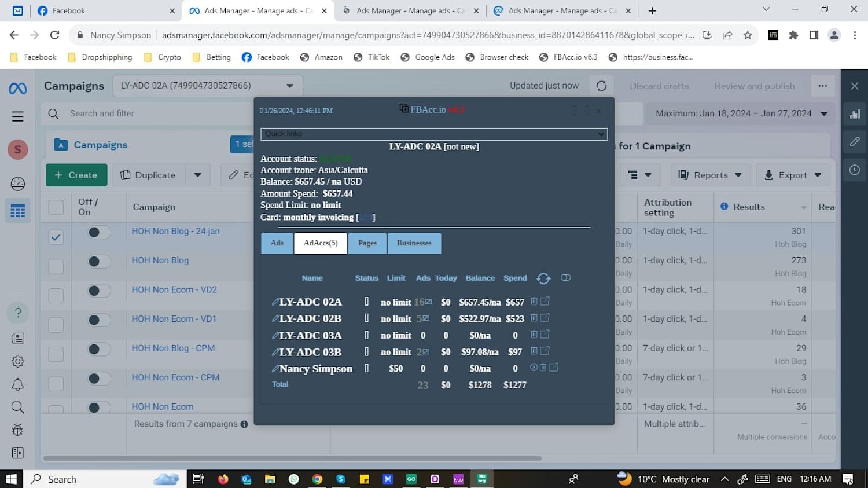The width and height of the screenshot is (868, 488).
Task: Click the Search and filter field
Action: click(148, 113)
